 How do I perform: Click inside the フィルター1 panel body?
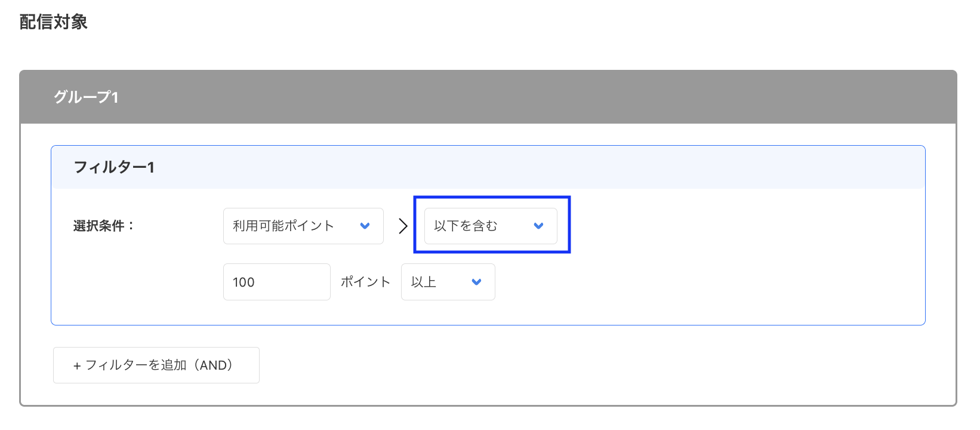[x=716, y=281]
